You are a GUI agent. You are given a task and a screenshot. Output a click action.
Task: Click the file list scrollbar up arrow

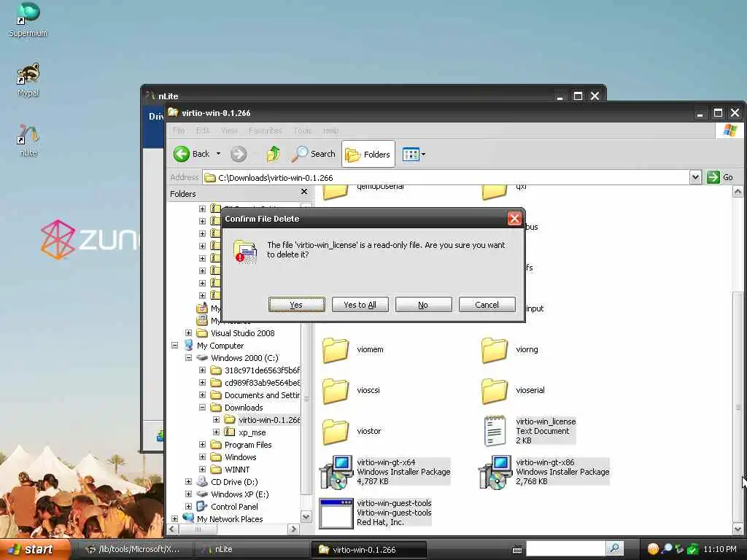click(x=738, y=192)
